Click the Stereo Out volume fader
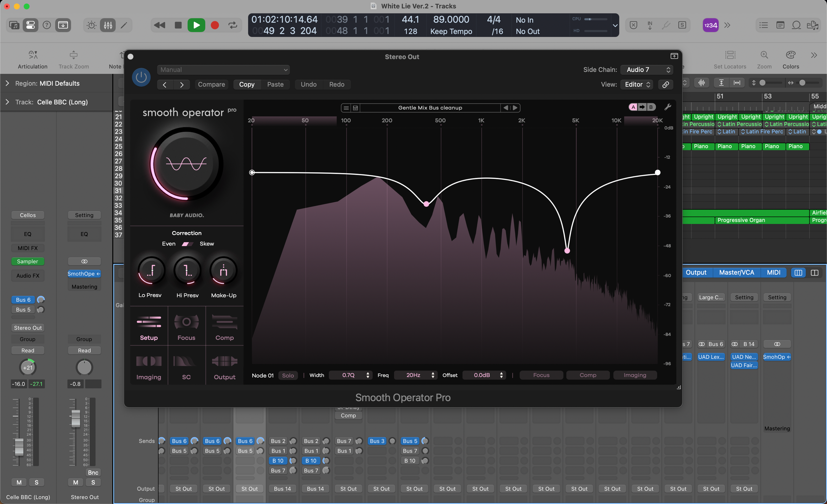The width and height of the screenshot is (827, 504). pyautogui.click(x=76, y=418)
